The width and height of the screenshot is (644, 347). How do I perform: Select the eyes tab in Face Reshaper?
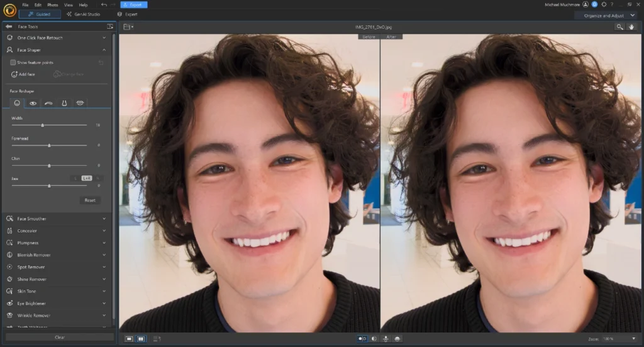tap(33, 103)
